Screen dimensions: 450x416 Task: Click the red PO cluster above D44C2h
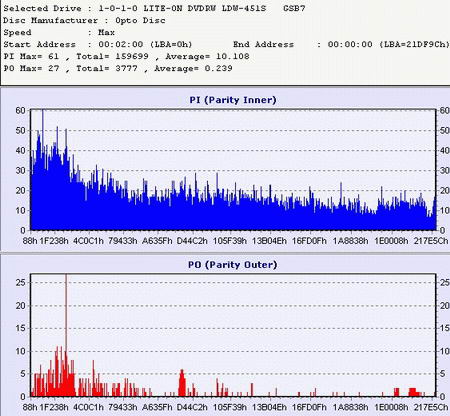[x=182, y=383]
